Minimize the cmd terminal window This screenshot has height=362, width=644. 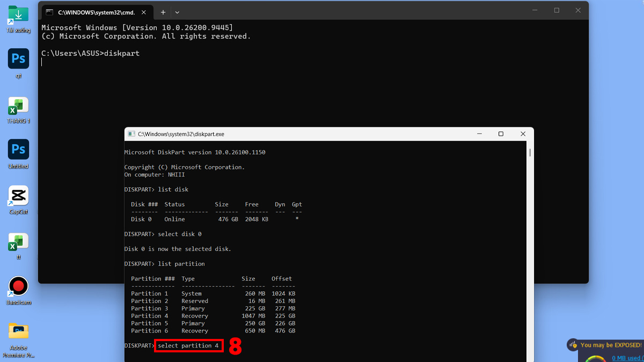coord(535,10)
